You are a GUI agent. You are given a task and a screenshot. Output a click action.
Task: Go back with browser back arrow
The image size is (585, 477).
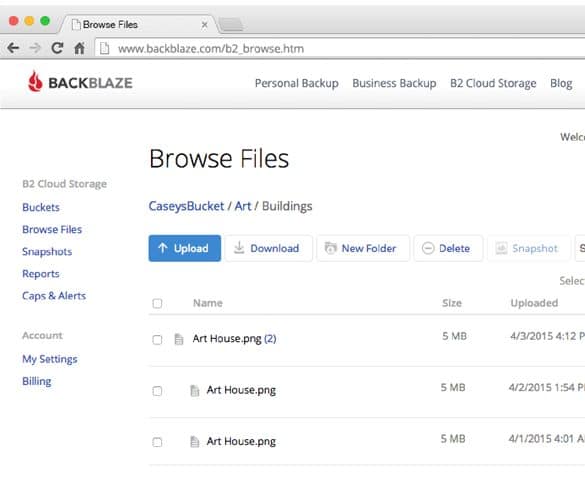(13, 48)
